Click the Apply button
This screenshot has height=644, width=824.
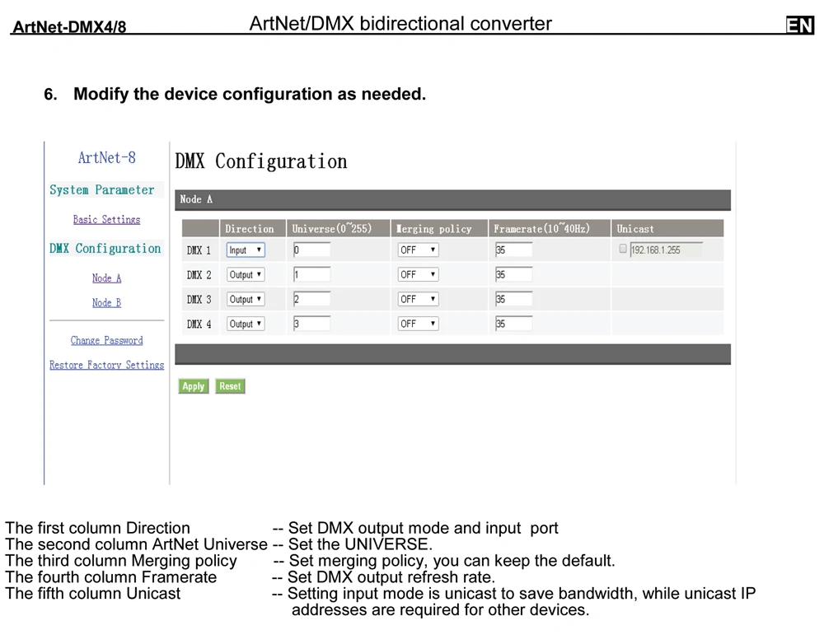pos(194,386)
